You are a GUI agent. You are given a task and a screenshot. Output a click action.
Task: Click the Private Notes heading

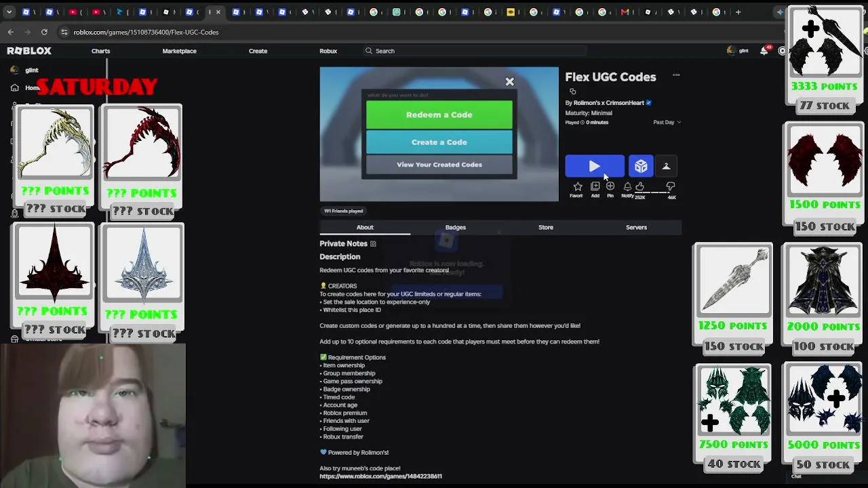[x=343, y=244]
